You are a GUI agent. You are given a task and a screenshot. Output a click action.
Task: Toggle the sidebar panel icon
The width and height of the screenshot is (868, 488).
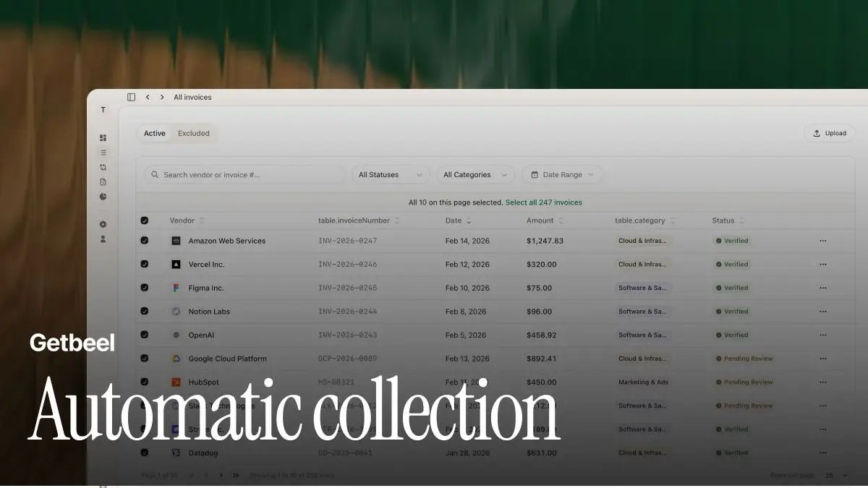coord(131,97)
